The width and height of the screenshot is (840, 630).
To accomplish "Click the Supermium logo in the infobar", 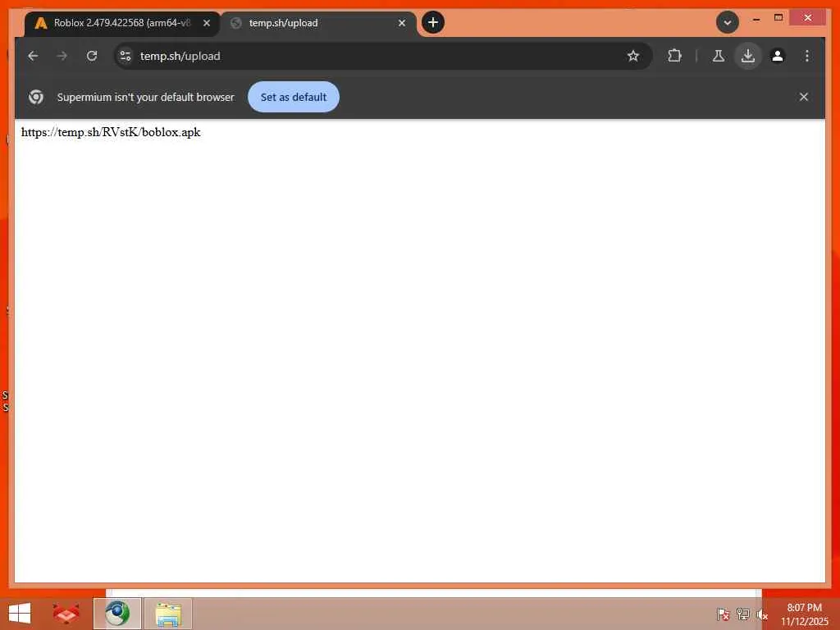I will point(36,97).
